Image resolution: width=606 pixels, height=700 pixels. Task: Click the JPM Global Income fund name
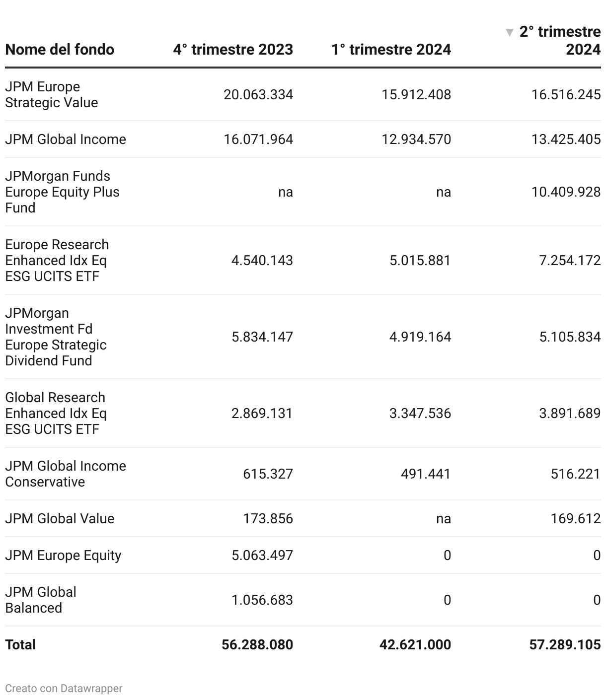click(66, 139)
